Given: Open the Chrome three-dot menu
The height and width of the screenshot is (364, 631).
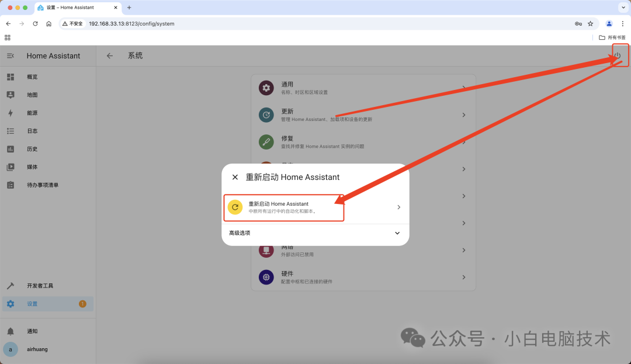Looking at the screenshot, I should click(623, 24).
